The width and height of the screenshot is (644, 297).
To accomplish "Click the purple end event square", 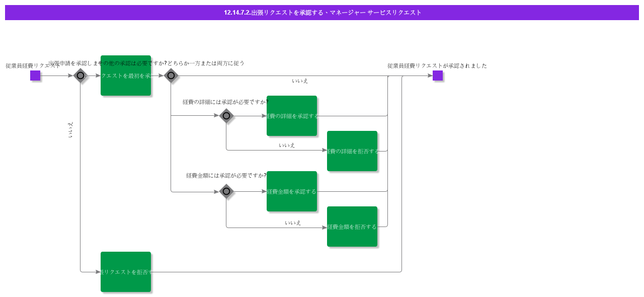I will [438, 76].
